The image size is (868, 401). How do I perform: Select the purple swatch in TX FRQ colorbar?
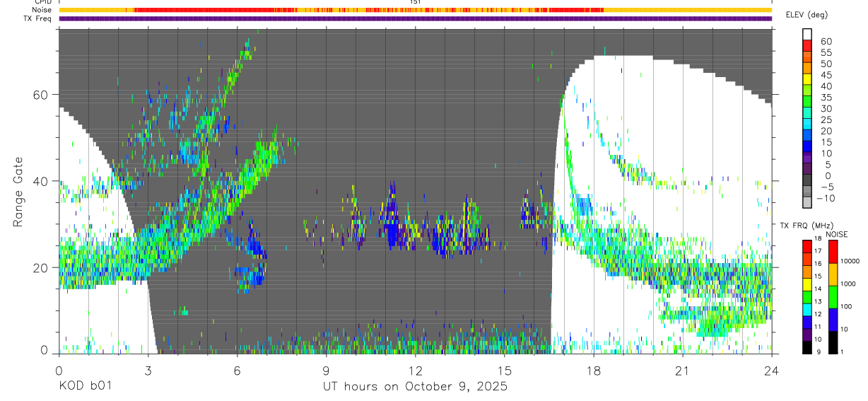807,336
